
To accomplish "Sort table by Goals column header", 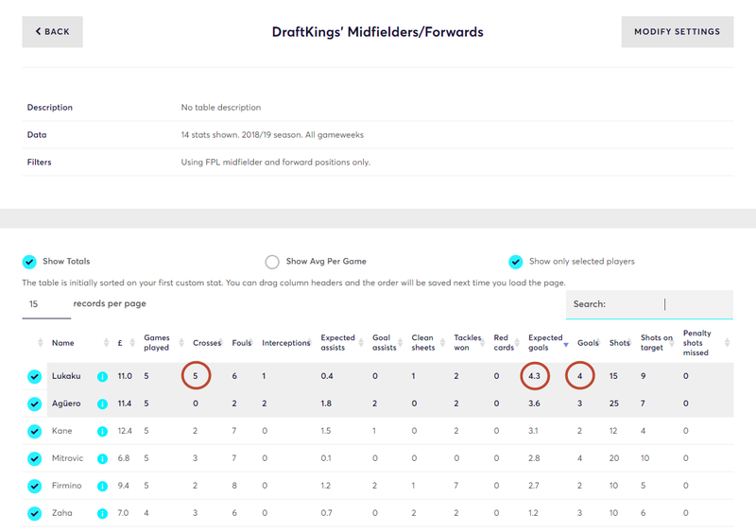I will tap(588, 343).
